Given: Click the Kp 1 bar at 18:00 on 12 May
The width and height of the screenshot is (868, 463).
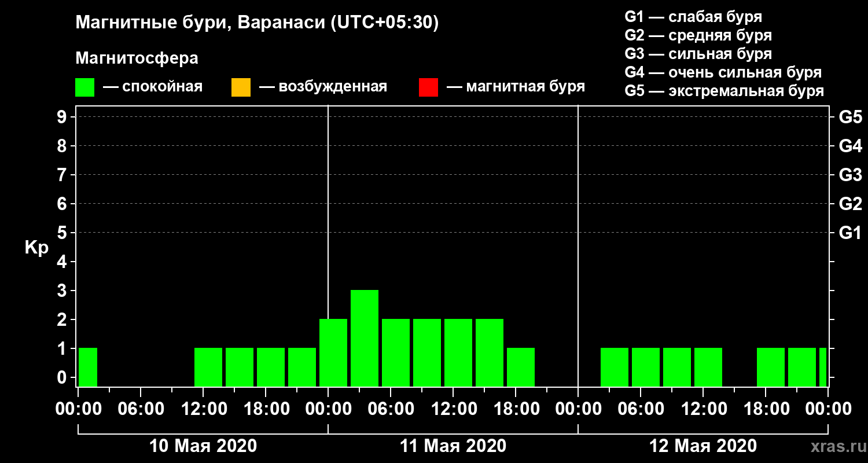Looking at the screenshot, I should click(x=771, y=367).
